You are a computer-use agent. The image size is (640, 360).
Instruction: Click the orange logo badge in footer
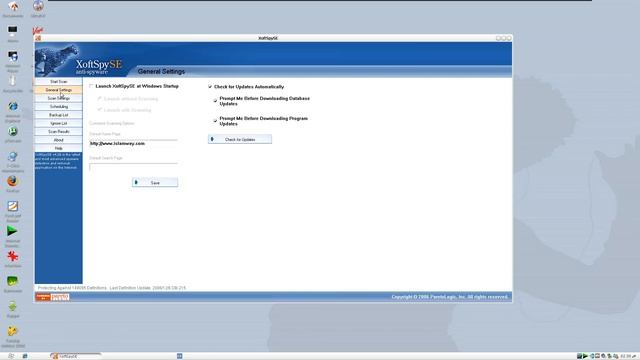pos(52,297)
